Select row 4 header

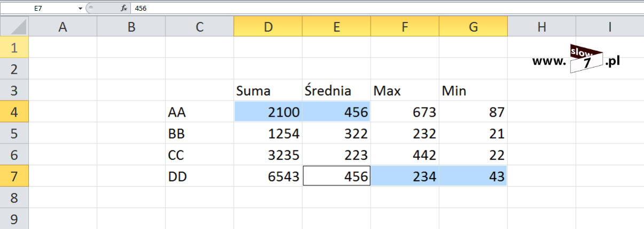[14, 112]
